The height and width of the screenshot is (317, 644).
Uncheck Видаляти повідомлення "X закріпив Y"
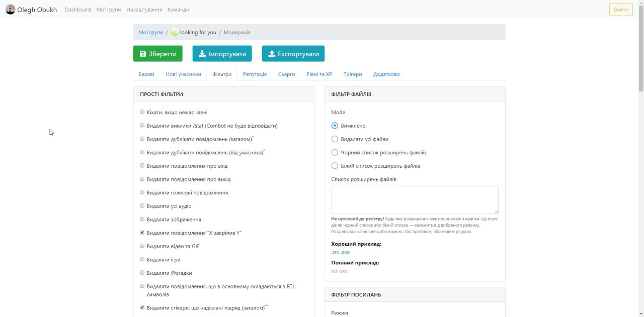[x=142, y=233]
